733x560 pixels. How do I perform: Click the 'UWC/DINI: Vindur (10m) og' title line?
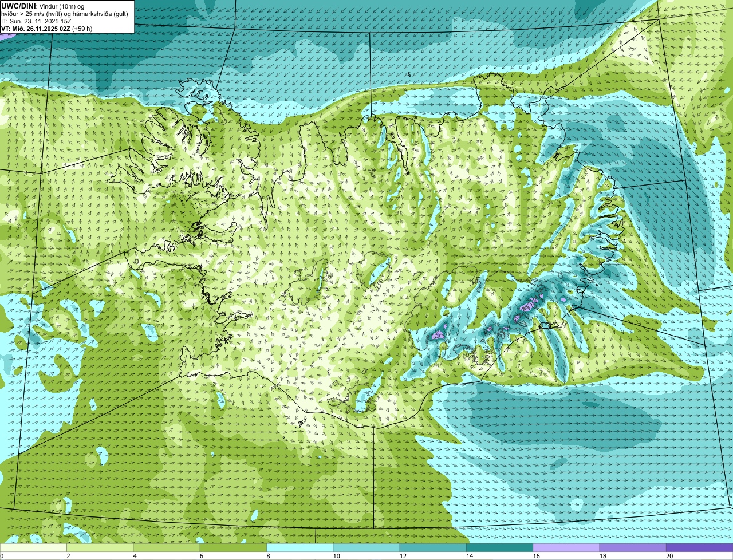click(x=43, y=6)
